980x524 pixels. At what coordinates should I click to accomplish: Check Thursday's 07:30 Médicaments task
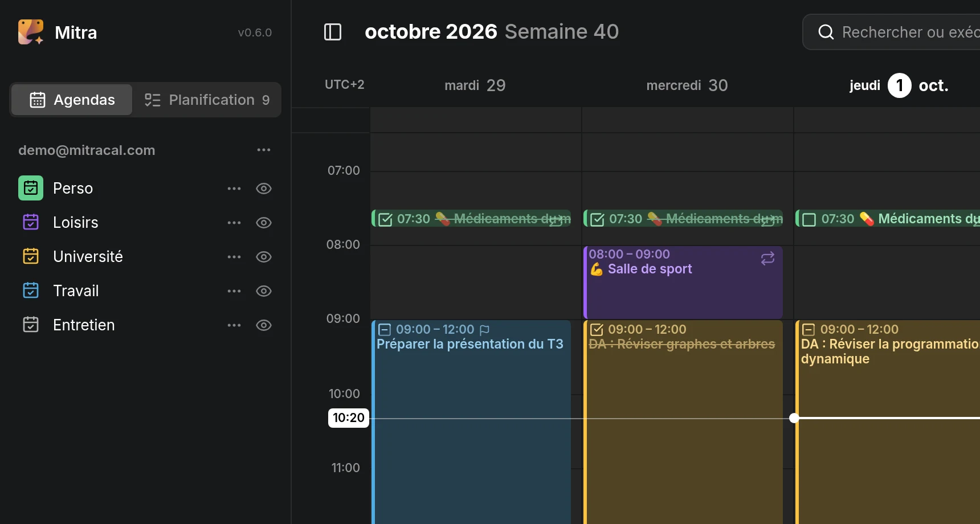[809, 219]
